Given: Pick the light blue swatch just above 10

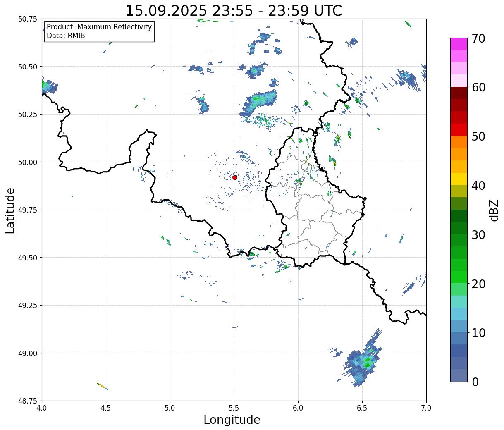Looking at the screenshot, I should point(459,326).
